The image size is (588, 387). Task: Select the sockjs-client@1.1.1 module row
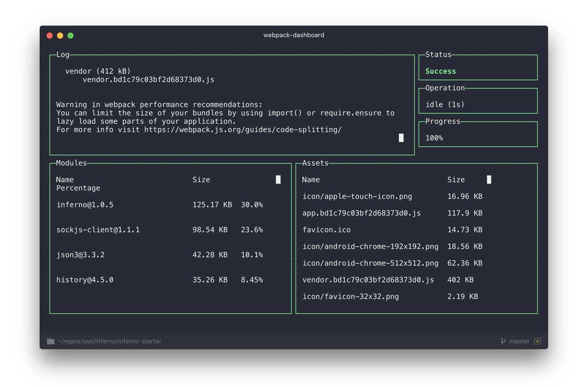[160, 230]
